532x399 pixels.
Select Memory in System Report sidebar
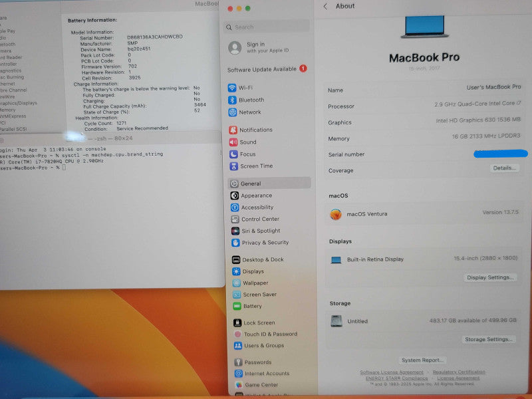pyautogui.click(x=7, y=110)
